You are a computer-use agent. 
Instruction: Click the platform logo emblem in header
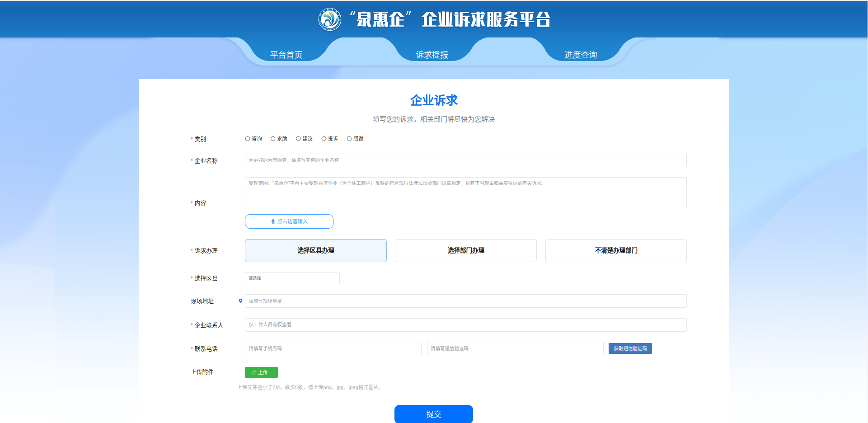click(330, 19)
